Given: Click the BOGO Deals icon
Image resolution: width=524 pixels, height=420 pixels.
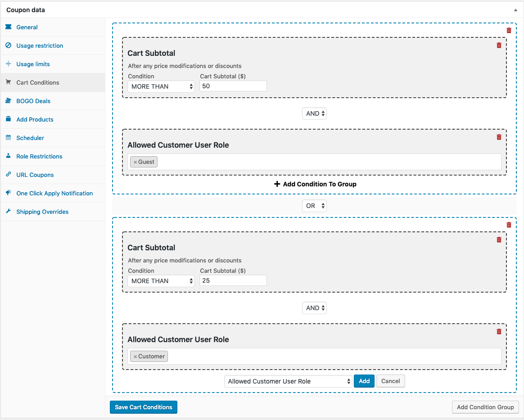Looking at the screenshot, I should point(9,100).
